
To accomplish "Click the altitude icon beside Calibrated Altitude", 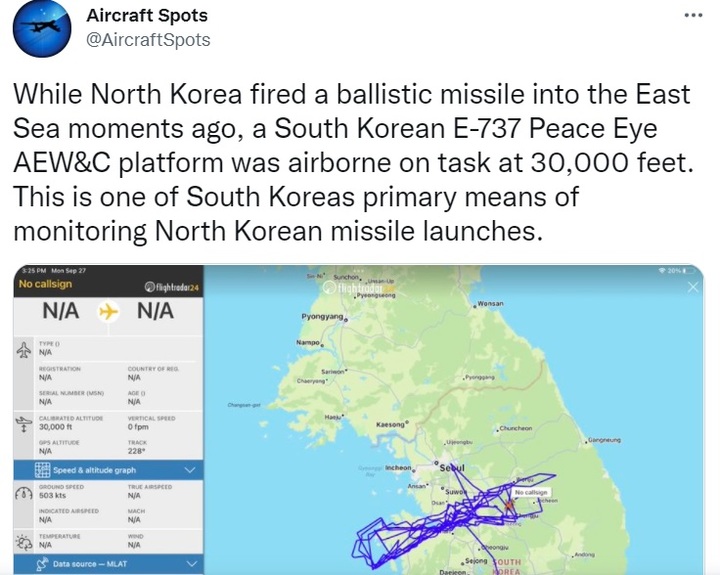I will tap(24, 424).
